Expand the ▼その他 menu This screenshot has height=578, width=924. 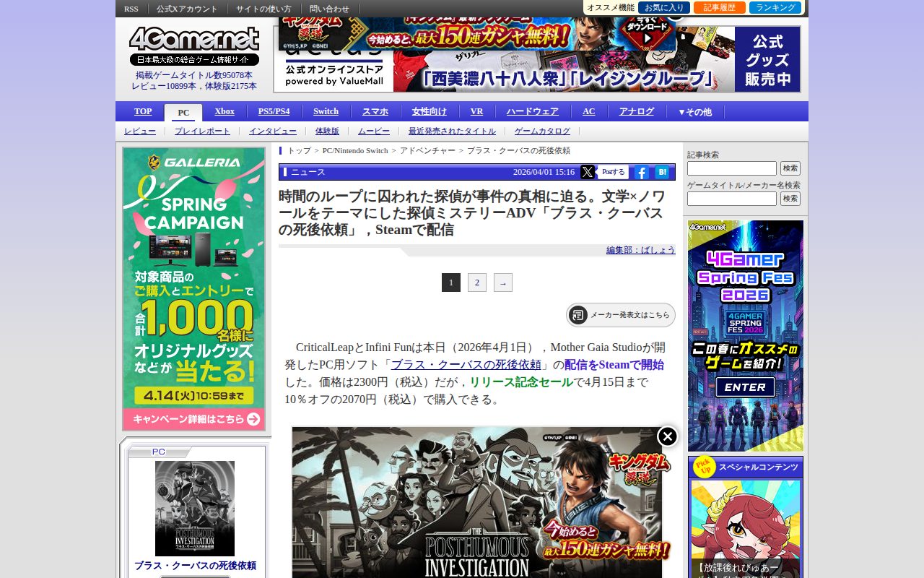tap(694, 112)
